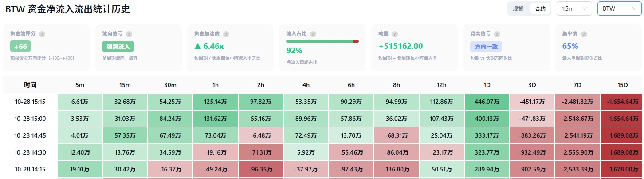This screenshot has width=644, height=179.
Task: Click the -23.17万 cell
Action: (442, 152)
